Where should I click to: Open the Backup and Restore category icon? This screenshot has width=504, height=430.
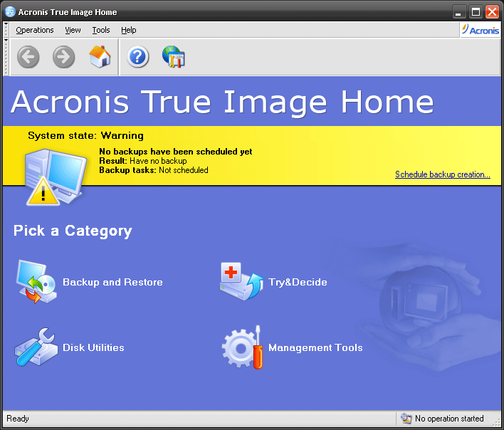(x=36, y=282)
